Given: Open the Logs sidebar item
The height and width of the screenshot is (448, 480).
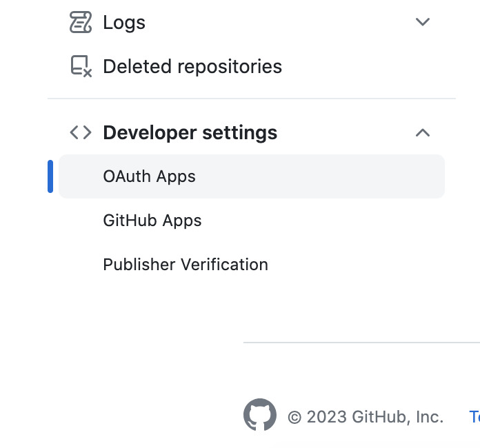Looking at the screenshot, I should (124, 22).
